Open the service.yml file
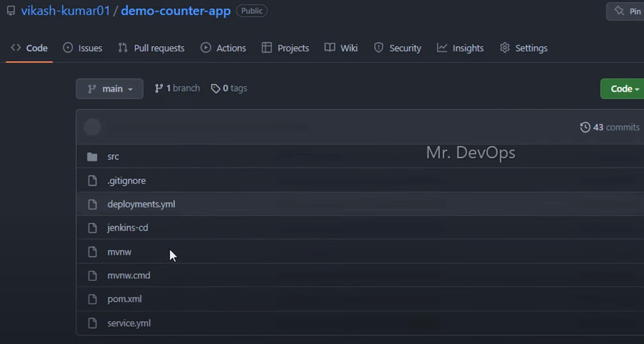644x344 pixels. 129,323
